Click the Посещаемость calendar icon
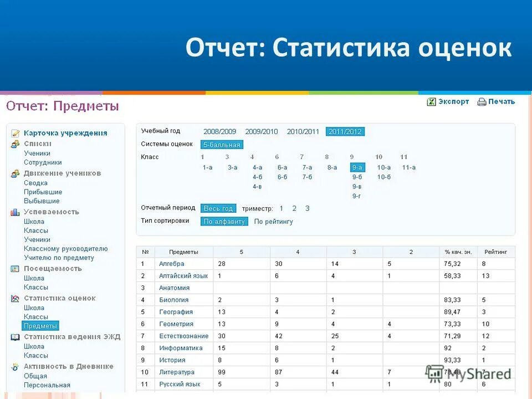 (15, 268)
